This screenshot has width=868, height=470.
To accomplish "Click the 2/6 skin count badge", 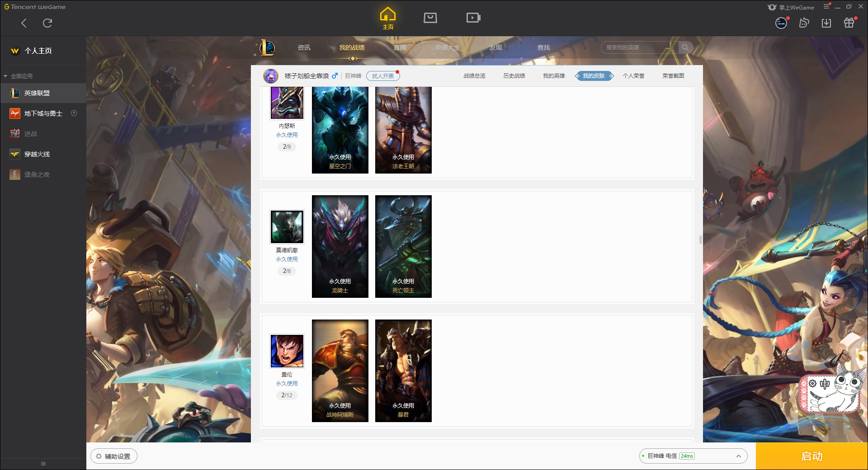I will click(x=287, y=271).
